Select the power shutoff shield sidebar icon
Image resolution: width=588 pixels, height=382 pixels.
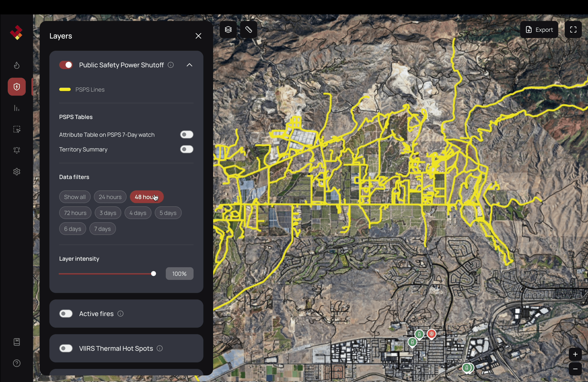[x=17, y=87]
